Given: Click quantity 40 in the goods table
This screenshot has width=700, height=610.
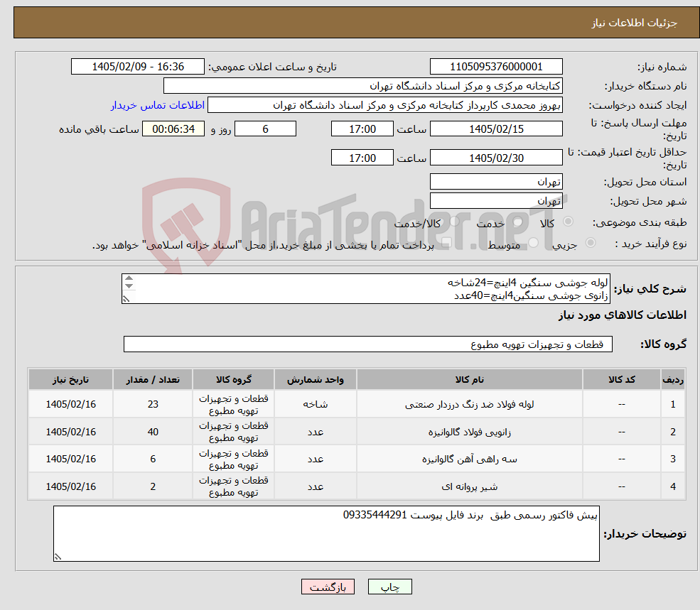Looking at the screenshot, I should coord(153,432).
